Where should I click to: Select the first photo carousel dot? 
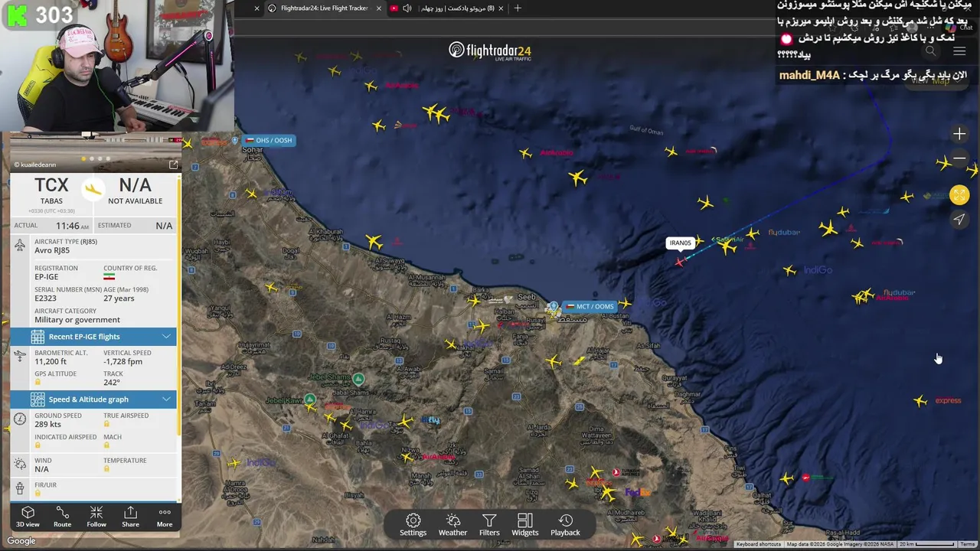(x=83, y=159)
